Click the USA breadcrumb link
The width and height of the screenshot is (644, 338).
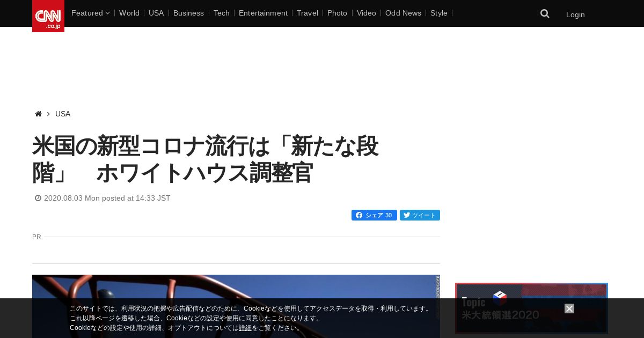click(63, 114)
